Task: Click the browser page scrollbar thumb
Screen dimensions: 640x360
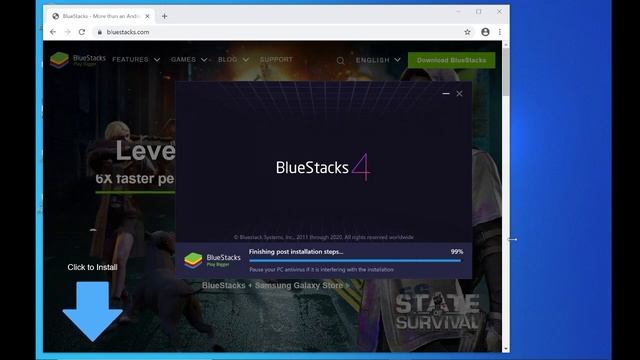Action: click(x=506, y=72)
